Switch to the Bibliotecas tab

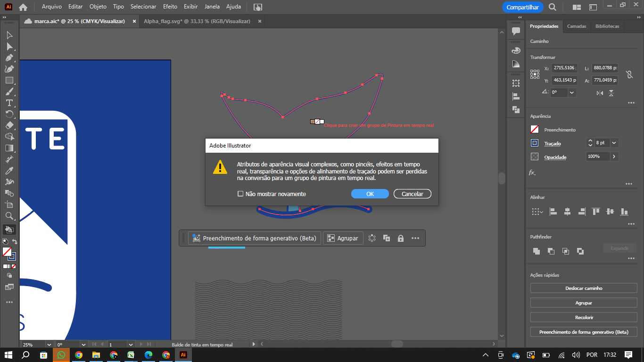(607, 26)
